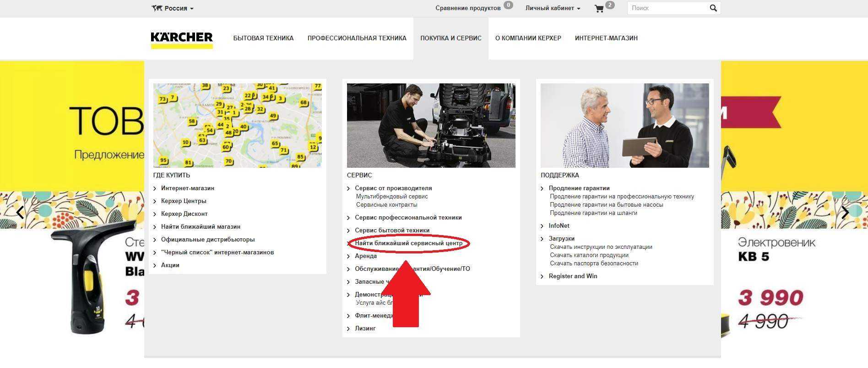Screen dimensions: 868x368
Task: Click the Продление гарантии link
Action: point(579,188)
